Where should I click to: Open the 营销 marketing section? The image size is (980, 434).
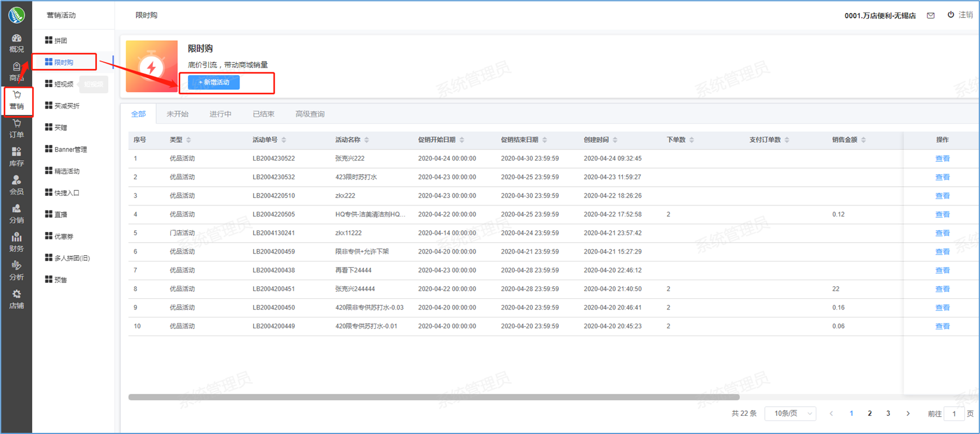pyautogui.click(x=16, y=101)
